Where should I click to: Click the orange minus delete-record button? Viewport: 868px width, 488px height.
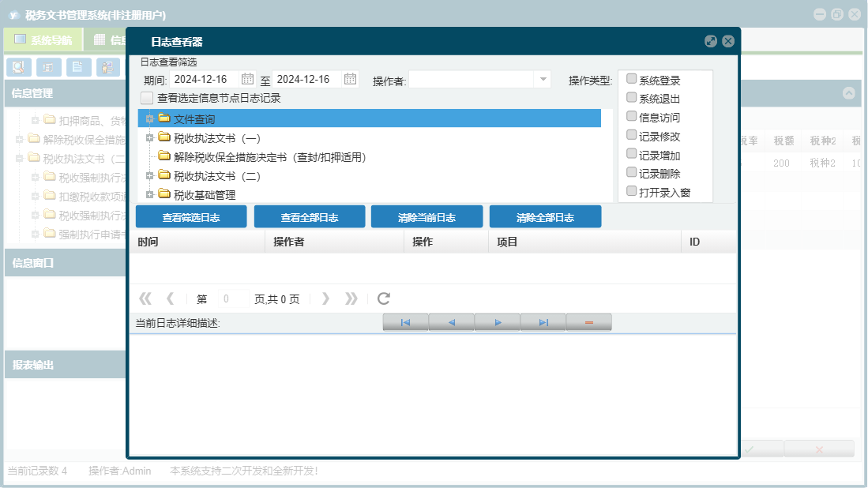pyautogui.click(x=589, y=322)
